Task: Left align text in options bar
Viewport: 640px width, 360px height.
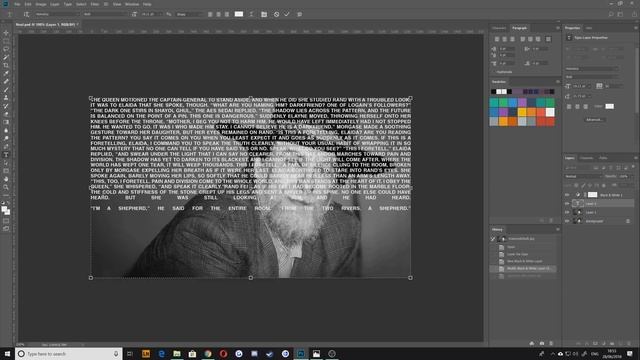Action: [x=210, y=14]
